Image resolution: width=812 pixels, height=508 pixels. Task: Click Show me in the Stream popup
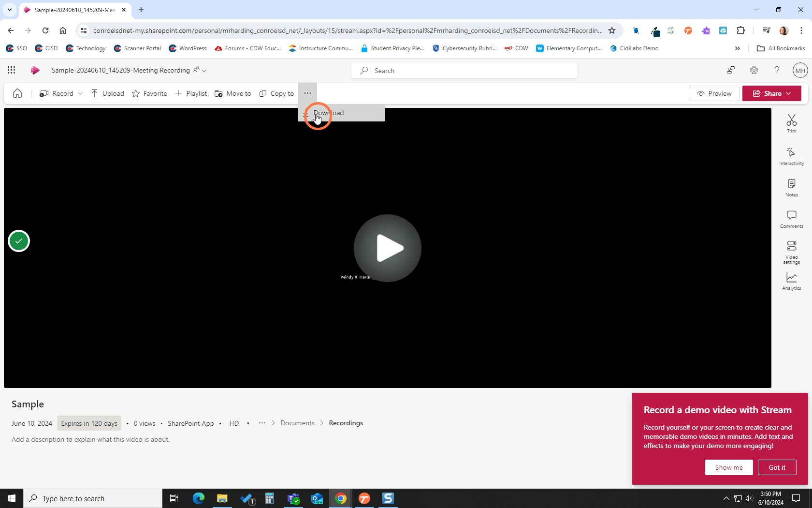729,467
